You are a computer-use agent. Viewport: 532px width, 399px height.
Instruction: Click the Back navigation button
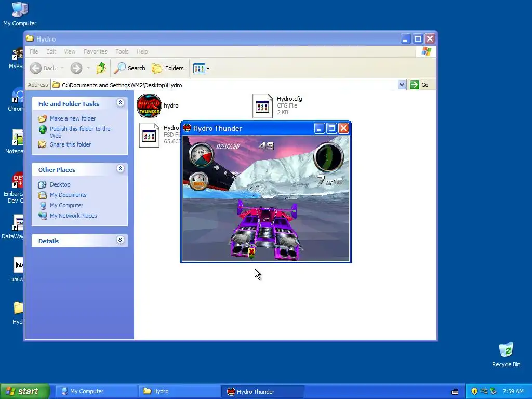pyautogui.click(x=43, y=68)
